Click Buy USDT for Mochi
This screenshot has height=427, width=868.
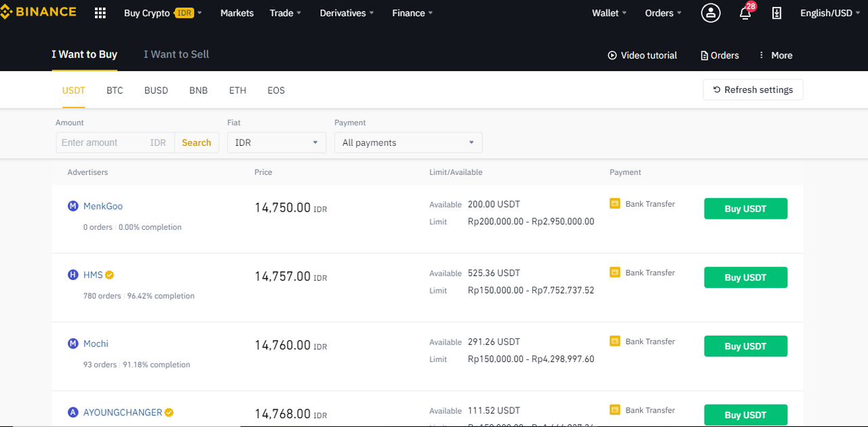pyautogui.click(x=746, y=346)
